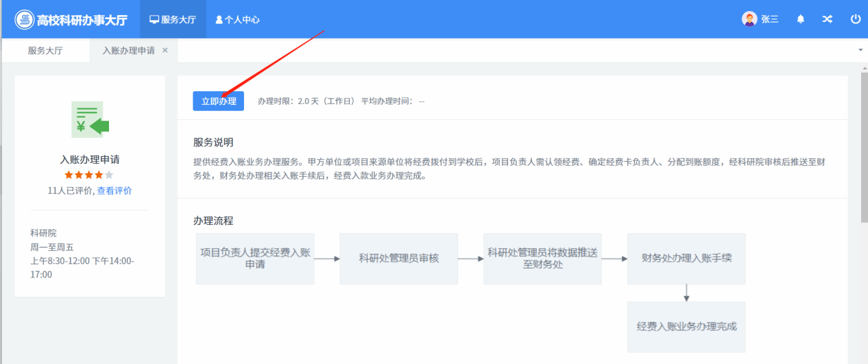
Task: Open the 个人中心 navigation menu
Action: (x=237, y=19)
